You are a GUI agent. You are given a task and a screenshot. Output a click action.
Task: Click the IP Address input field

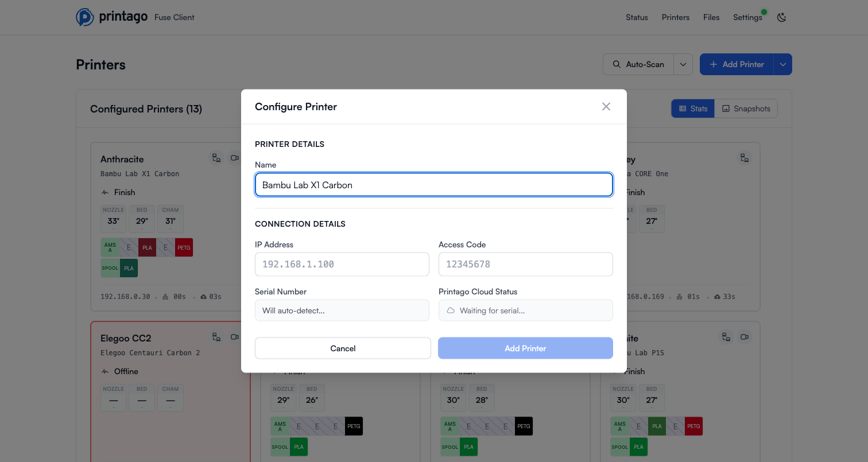pyautogui.click(x=342, y=265)
